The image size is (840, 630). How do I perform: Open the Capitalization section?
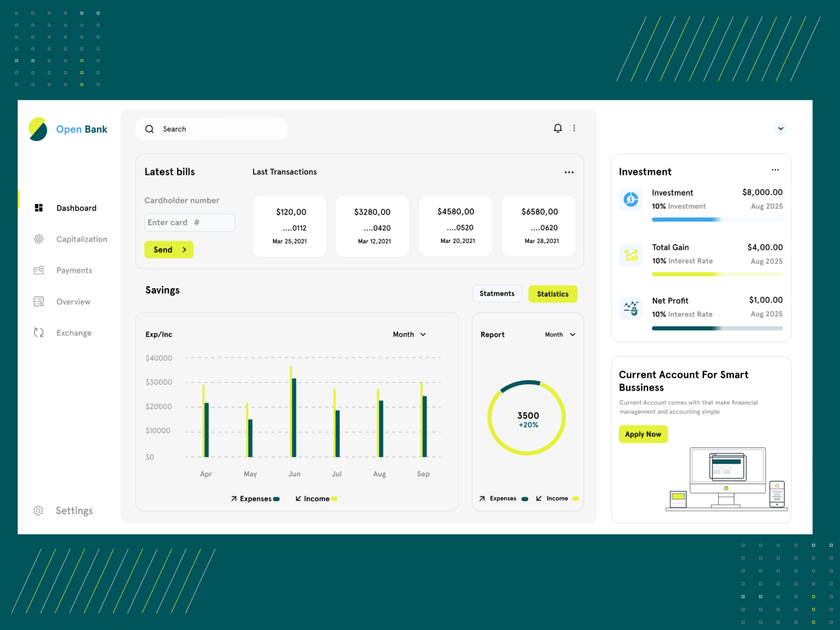tap(82, 239)
